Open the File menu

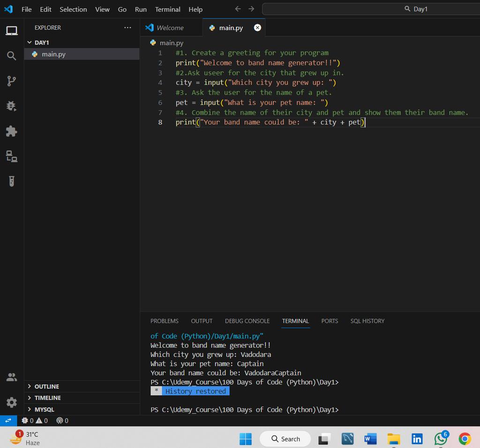[27, 9]
